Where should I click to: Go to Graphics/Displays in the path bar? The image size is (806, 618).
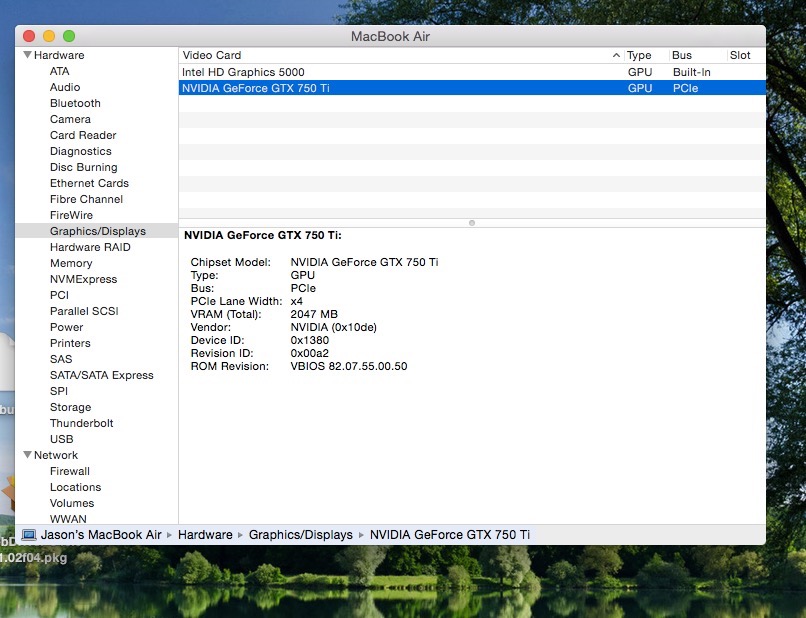301,535
